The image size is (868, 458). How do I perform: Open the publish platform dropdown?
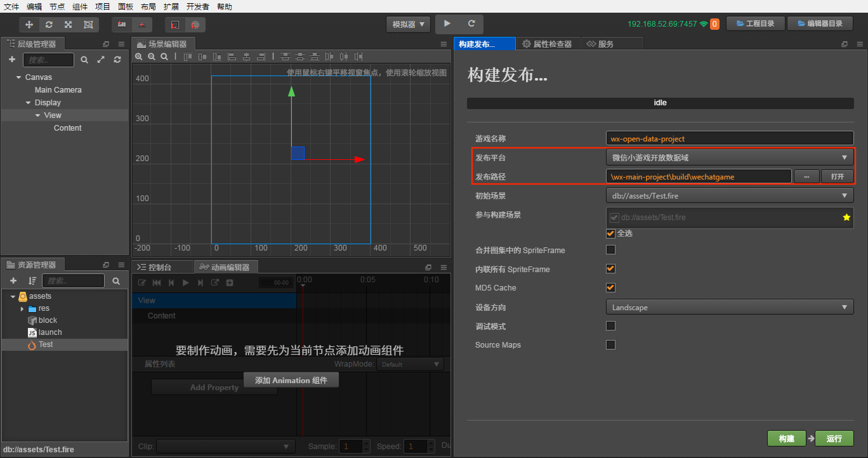730,157
